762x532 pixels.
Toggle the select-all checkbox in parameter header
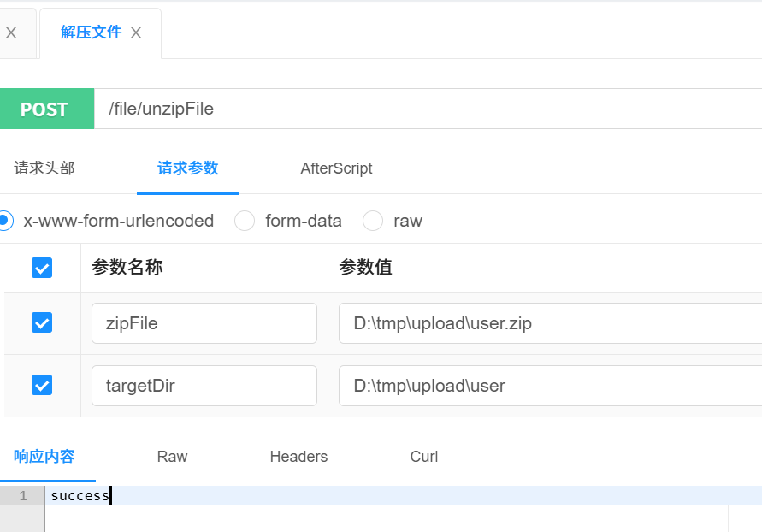coord(41,268)
